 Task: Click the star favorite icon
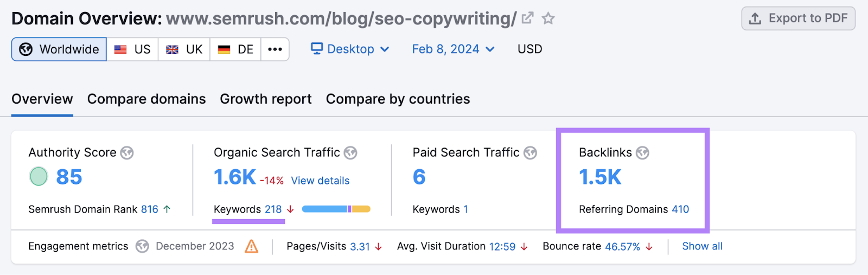[548, 18]
